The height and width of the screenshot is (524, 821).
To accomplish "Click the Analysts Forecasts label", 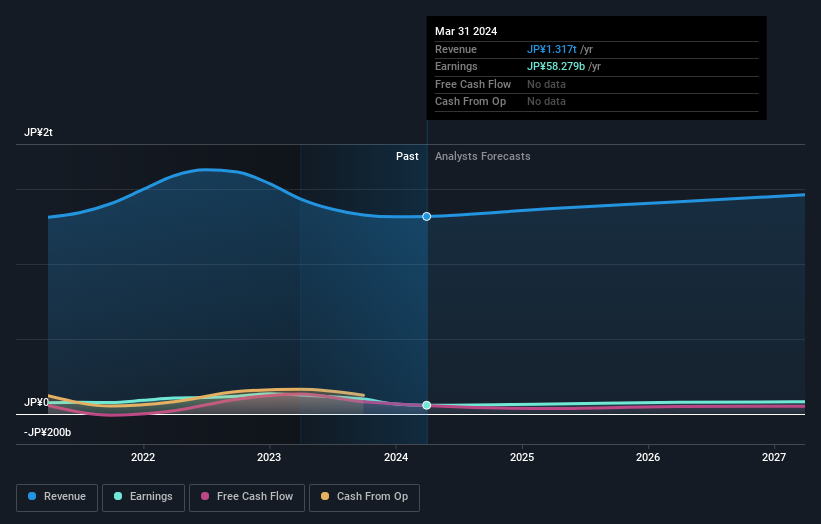I will [483, 157].
